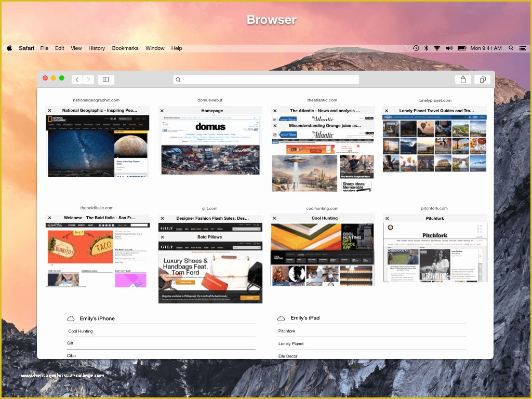Screen dimensions: 532x399
Task: Click the nationalgeographic.com domain label
Action: click(96, 100)
